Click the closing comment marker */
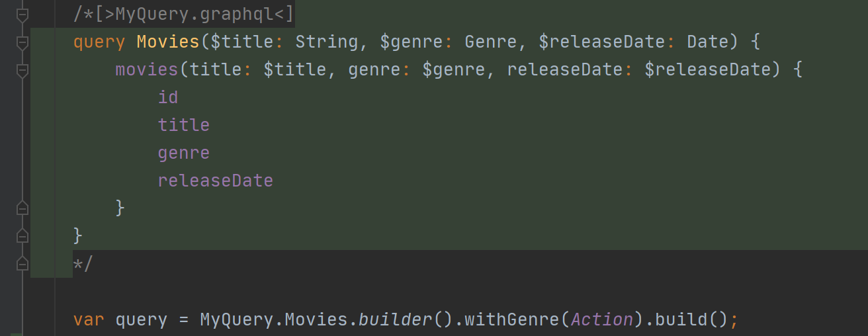Image resolution: width=868 pixels, height=336 pixels. [83, 264]
